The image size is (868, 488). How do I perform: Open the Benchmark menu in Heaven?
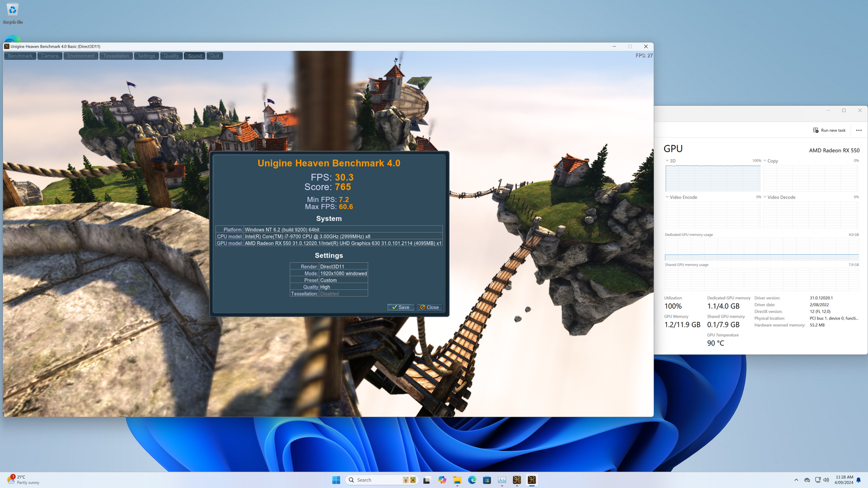tap(20, 56)
